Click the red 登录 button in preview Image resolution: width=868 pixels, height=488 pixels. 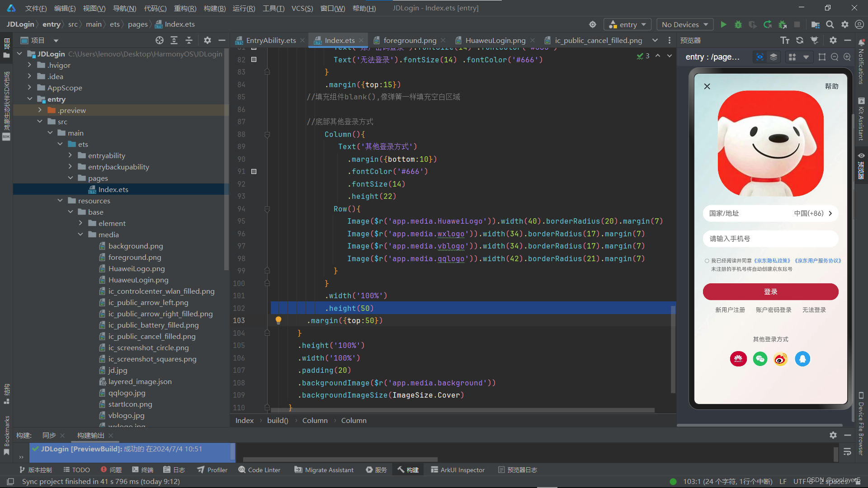click(x=770, y=292)
